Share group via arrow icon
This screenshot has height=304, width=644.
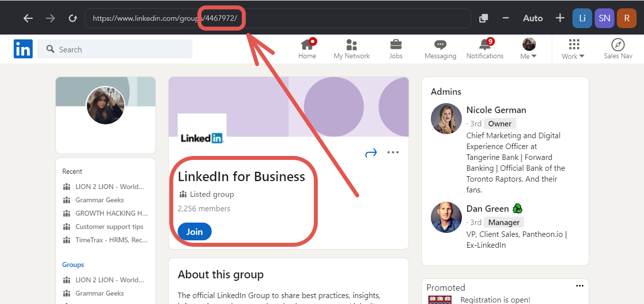371,153
